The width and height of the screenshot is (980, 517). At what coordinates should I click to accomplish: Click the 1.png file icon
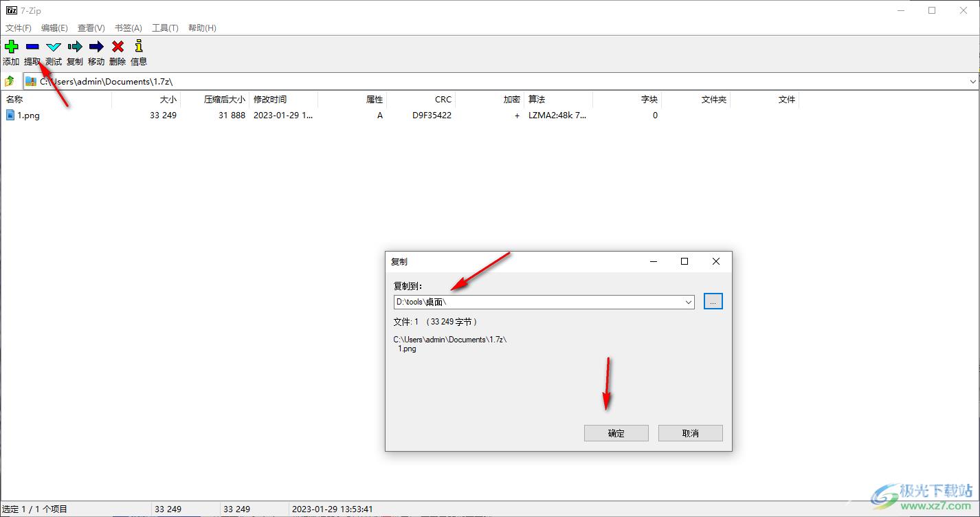pyautogui.click(x=10, y=115)
